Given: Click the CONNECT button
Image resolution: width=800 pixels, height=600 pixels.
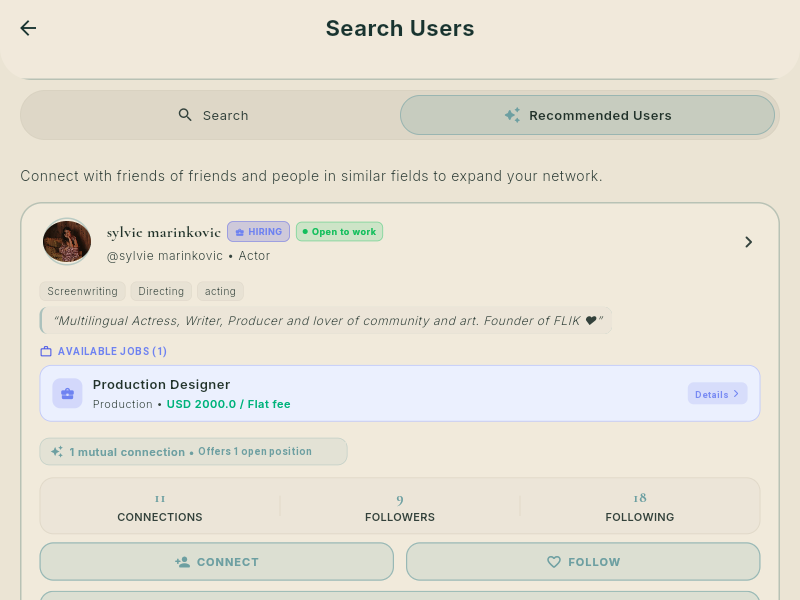Looking at the screenshot, I should (x=217, y=562).
